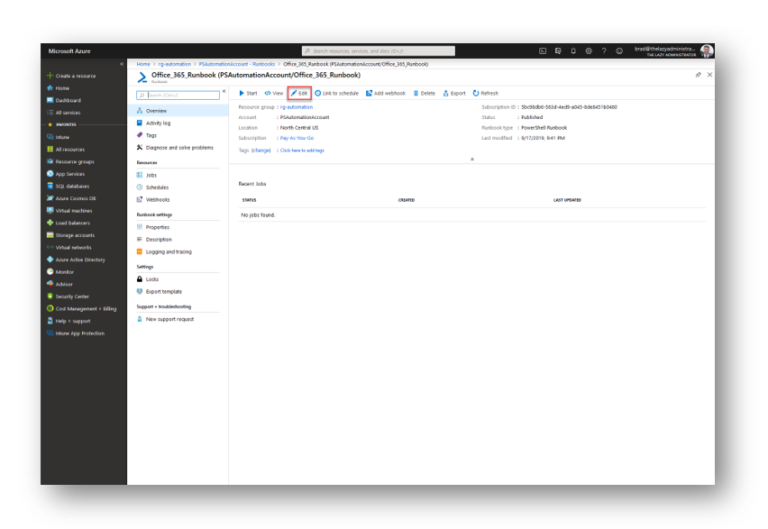Select Link to schedule
This screenshot has height=529, width=768.
[x=336, y=93]
